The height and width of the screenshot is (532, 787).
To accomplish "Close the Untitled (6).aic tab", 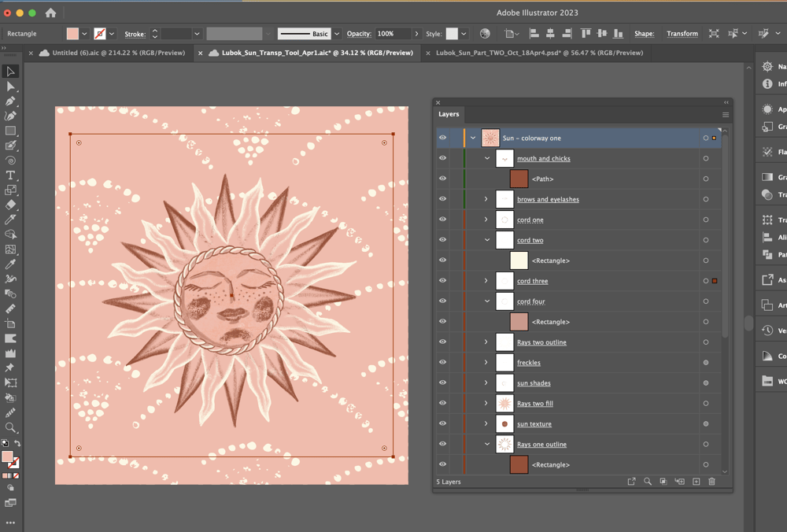I will point(31,53).
